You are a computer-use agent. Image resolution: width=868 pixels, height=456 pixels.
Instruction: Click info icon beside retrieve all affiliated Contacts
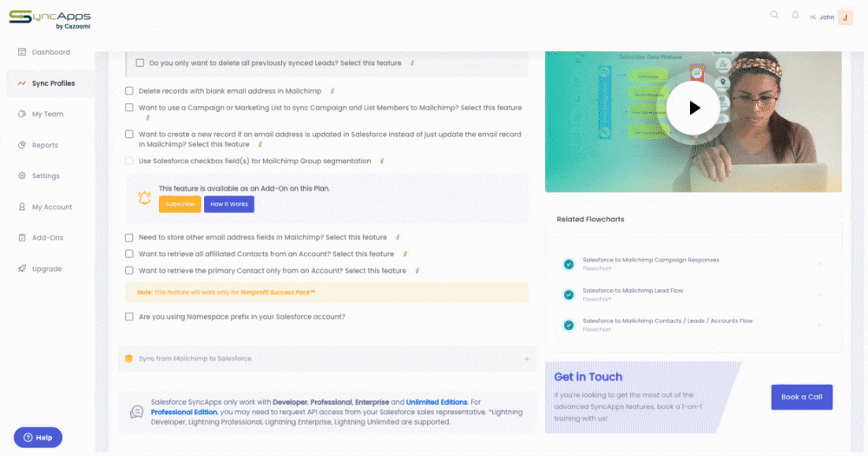coord(405,254)
